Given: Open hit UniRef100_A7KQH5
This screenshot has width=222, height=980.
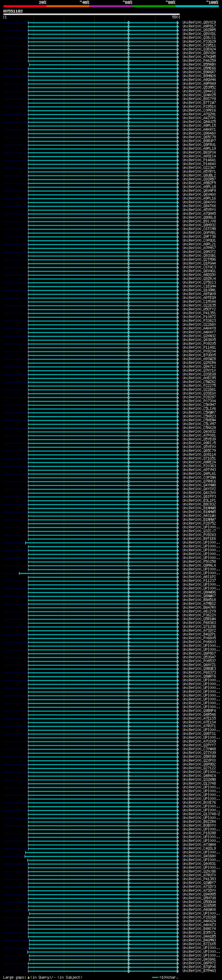Looking at the screenshot, I should pos(199,57).
